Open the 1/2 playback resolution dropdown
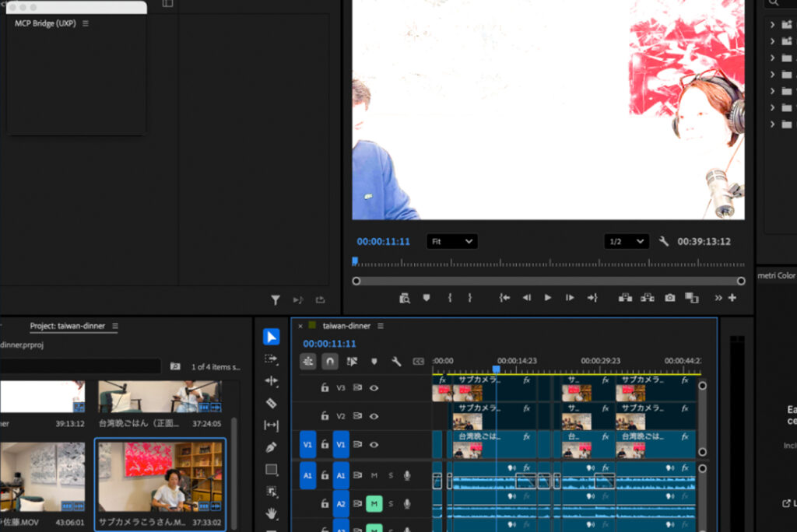The image size is (797, 532). (627, 242)
